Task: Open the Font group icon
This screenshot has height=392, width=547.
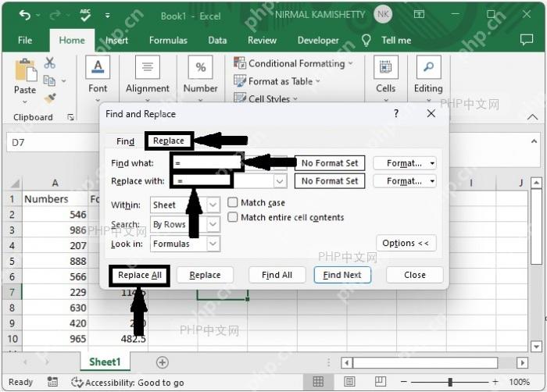Action: (x=98, y=66)
